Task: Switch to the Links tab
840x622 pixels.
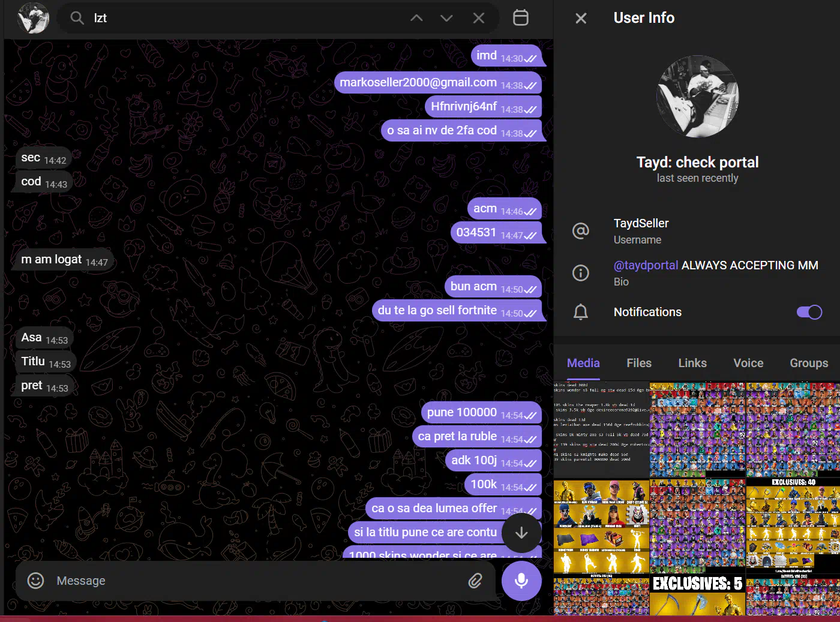Action: 692,363
